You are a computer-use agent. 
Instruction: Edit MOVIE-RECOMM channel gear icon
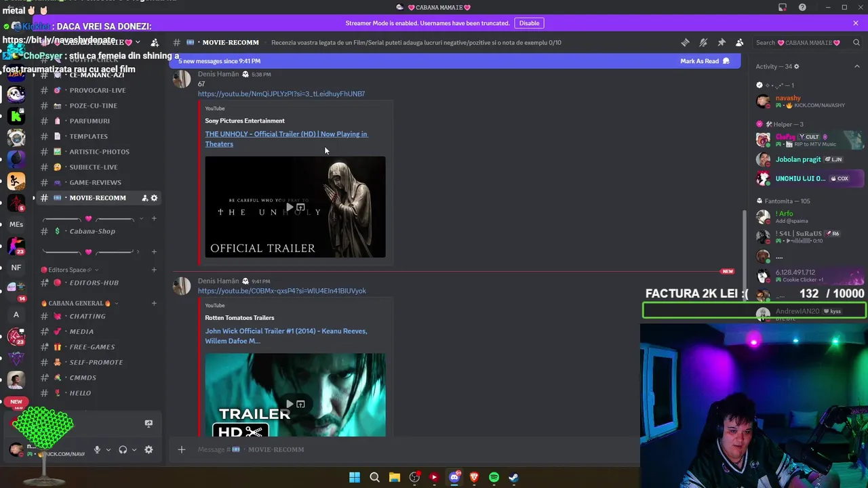154,198
